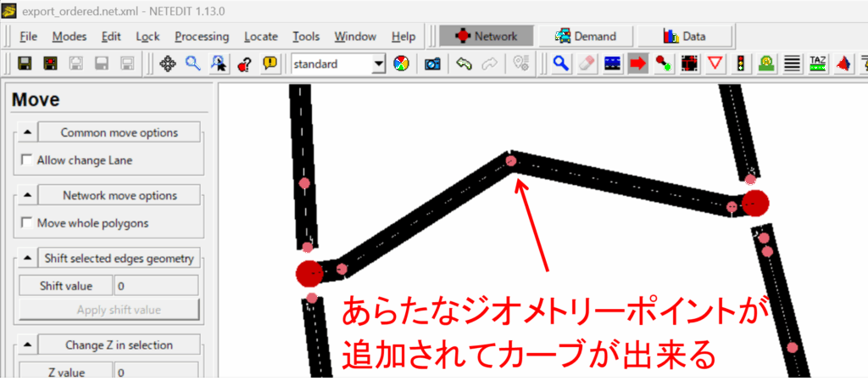Select the Additional mode green icon

pyautogui.click(x=766, y=64)
